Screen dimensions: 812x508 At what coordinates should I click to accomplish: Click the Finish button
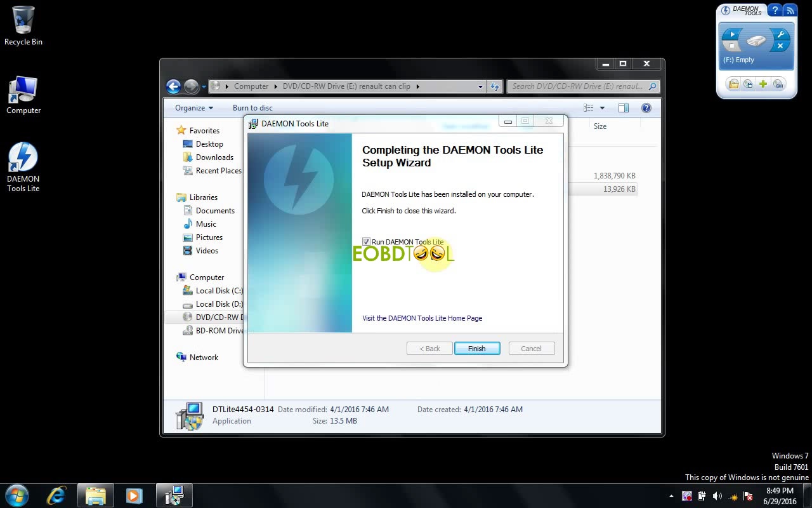coord(477,349)
